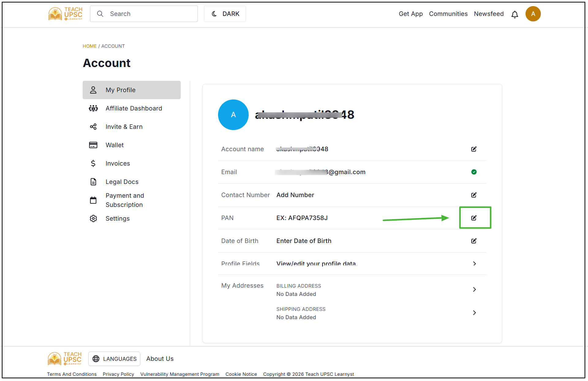This screenshot has height=381, width=588.
Task: Click the My Profile person icon
Action: pos(93,90)
